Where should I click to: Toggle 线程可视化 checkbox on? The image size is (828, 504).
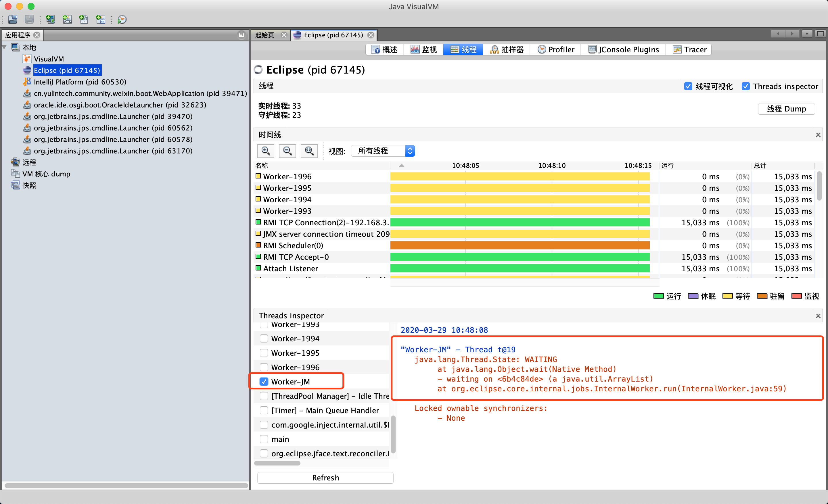pos(687,87)
